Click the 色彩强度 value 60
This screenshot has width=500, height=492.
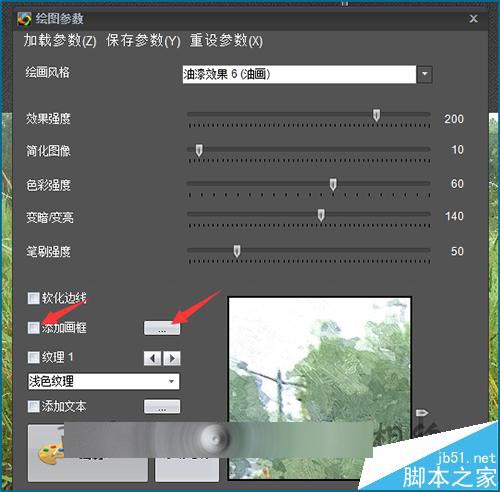457,184
